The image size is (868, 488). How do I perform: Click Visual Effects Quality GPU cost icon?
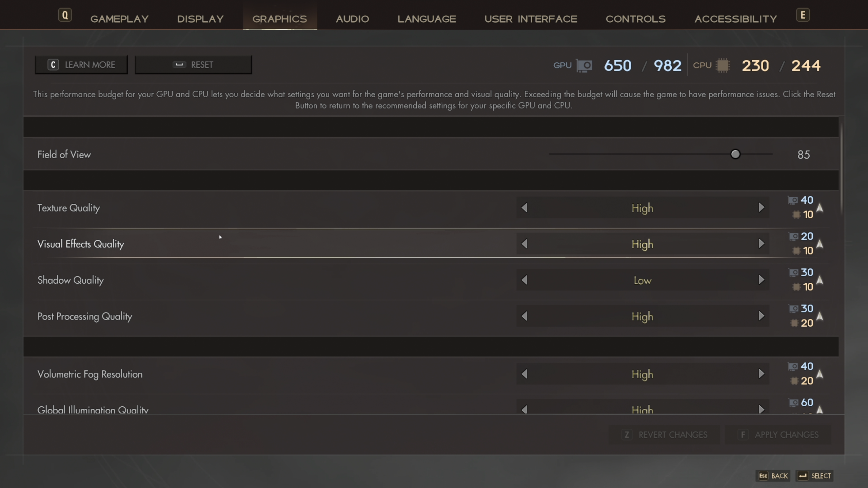(793, 237)
